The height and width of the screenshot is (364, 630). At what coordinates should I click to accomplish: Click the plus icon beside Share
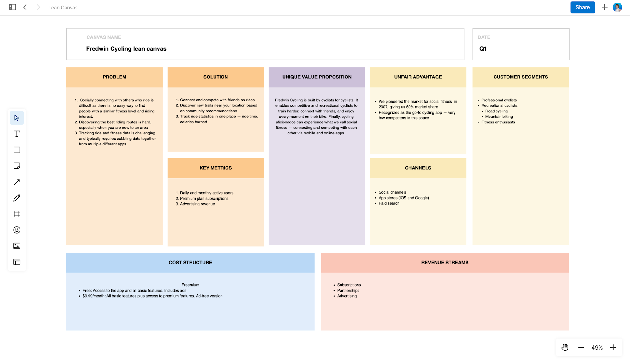point(604,7)
